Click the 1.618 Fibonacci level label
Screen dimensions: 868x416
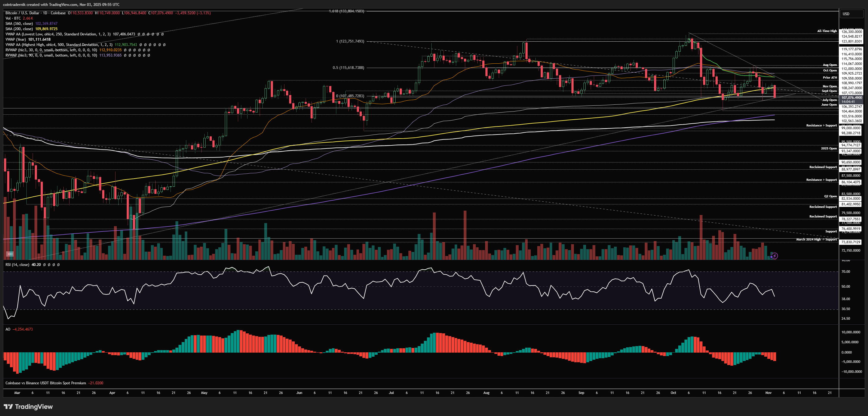346,11
